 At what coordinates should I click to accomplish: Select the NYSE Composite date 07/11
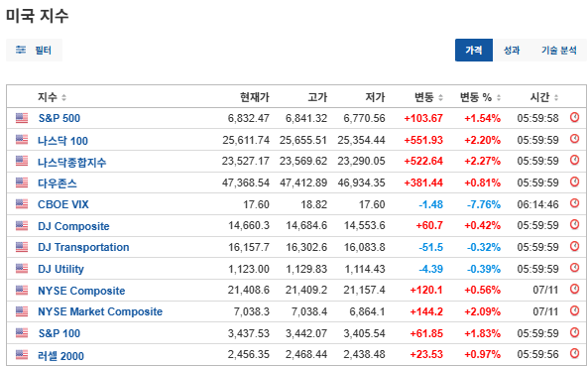point(545,290)
